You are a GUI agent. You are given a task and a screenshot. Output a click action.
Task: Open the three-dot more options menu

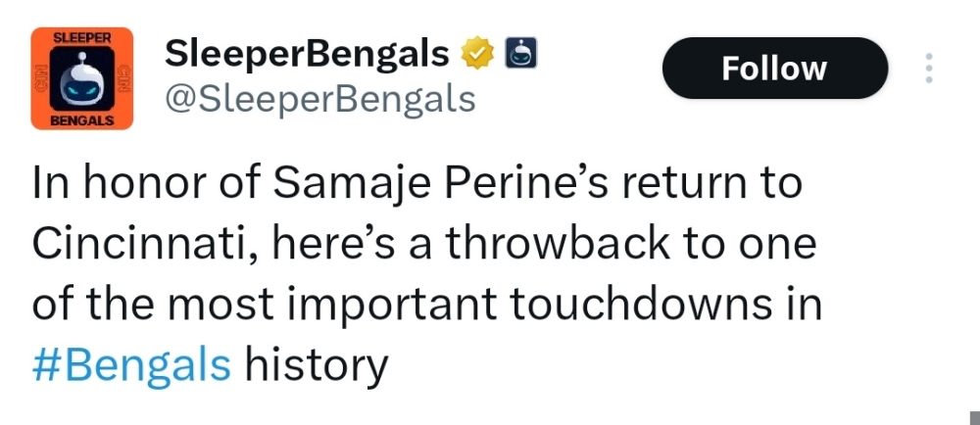point(929,68)
